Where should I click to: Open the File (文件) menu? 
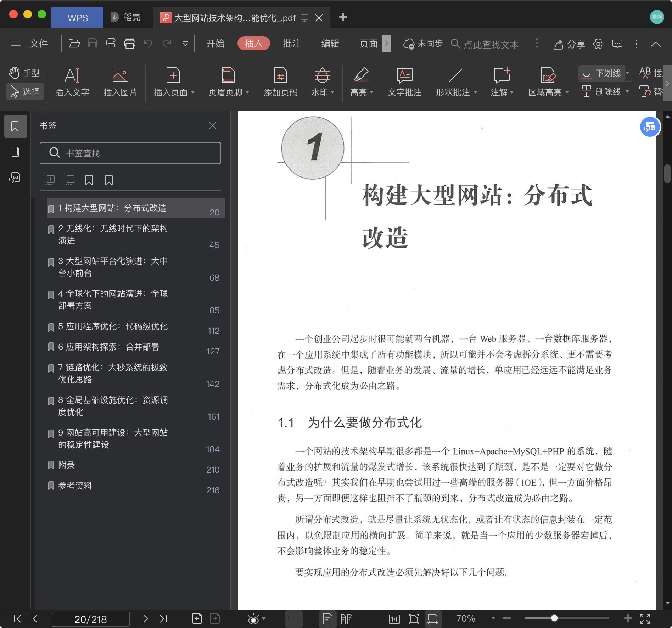(x=39, y=44)
